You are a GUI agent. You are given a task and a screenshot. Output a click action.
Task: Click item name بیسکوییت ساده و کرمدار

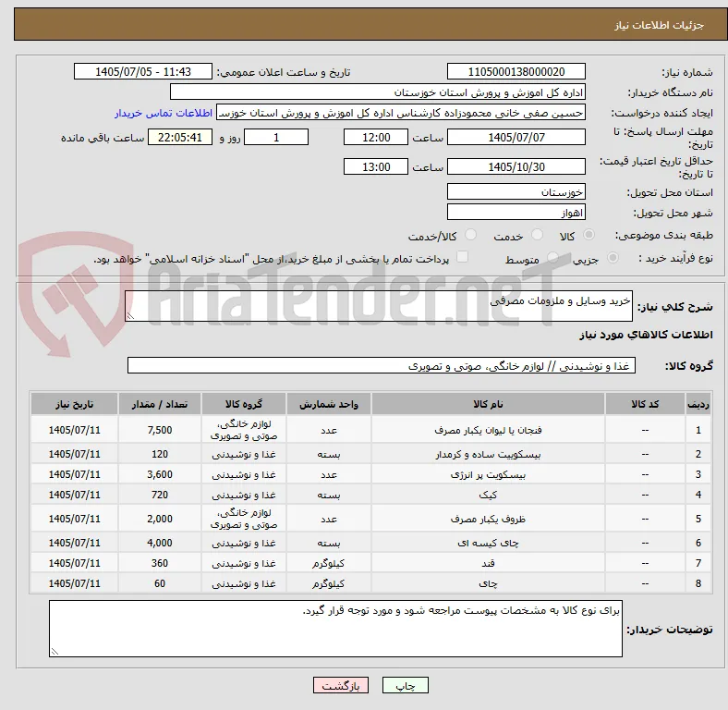(488, 454)
